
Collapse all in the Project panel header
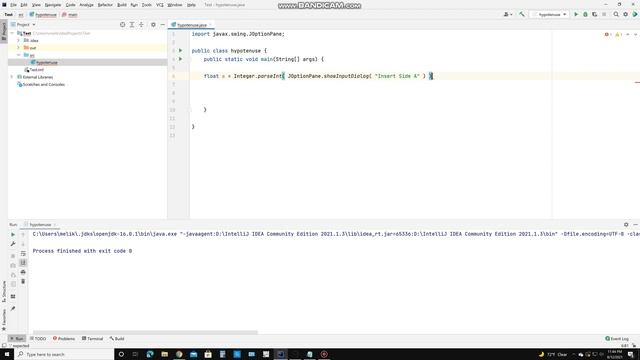pos(141,24)
